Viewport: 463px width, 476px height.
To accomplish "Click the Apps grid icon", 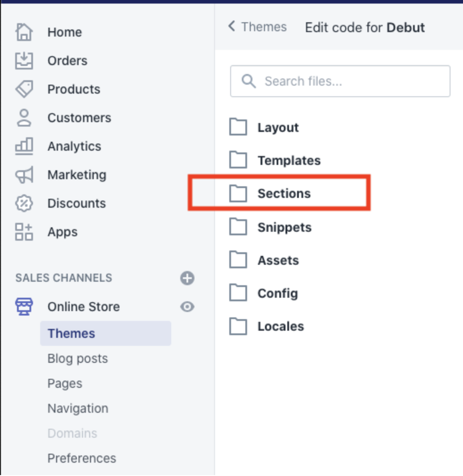I will click(24, 232).
